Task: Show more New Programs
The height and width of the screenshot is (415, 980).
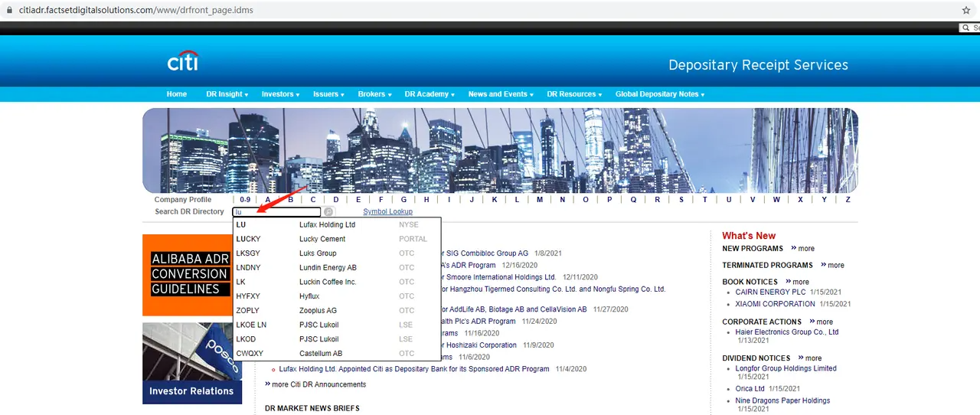Action: coord(803,249)
